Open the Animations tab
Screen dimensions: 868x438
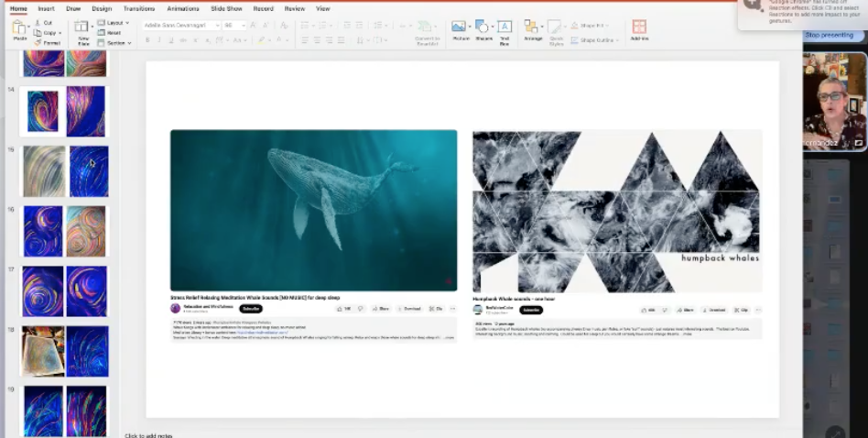[x=183, y=8]
